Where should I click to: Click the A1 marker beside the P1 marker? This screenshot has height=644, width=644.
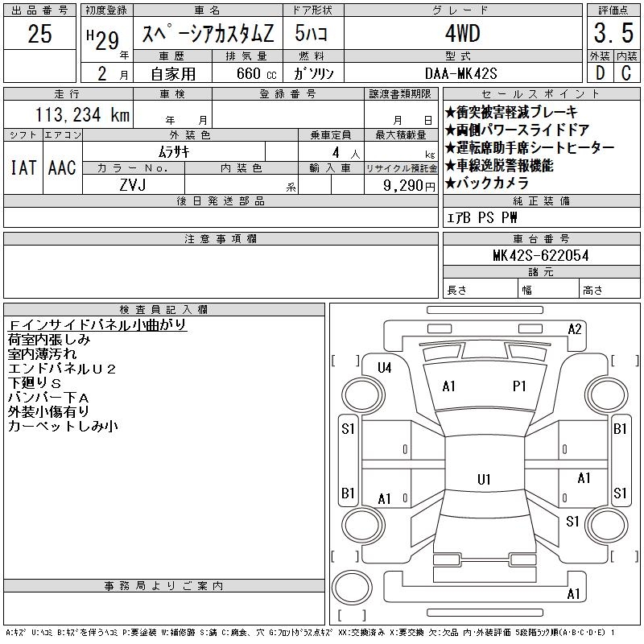[449, 386]
